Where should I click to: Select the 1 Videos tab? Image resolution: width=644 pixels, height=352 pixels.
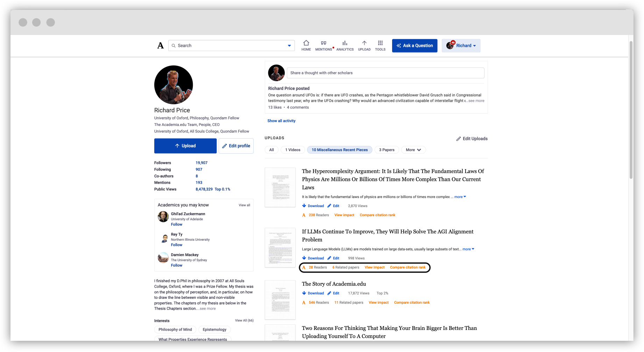coord(293,150)
